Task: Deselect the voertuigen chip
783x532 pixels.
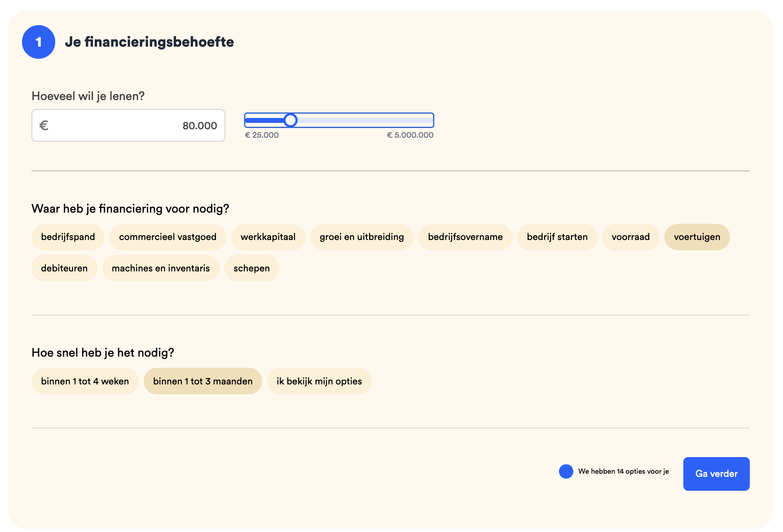Action: click(x=697, y=237)
